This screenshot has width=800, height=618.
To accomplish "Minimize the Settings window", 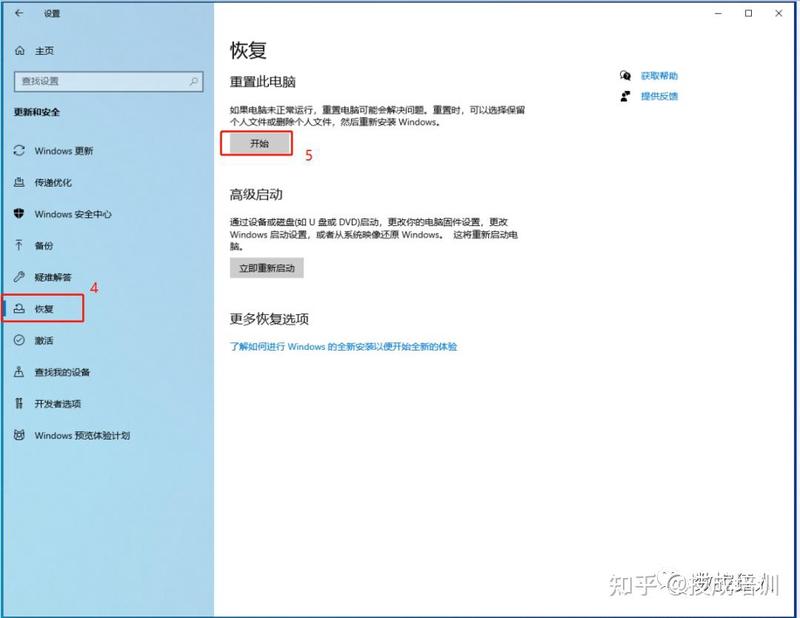I will (718, 13).
